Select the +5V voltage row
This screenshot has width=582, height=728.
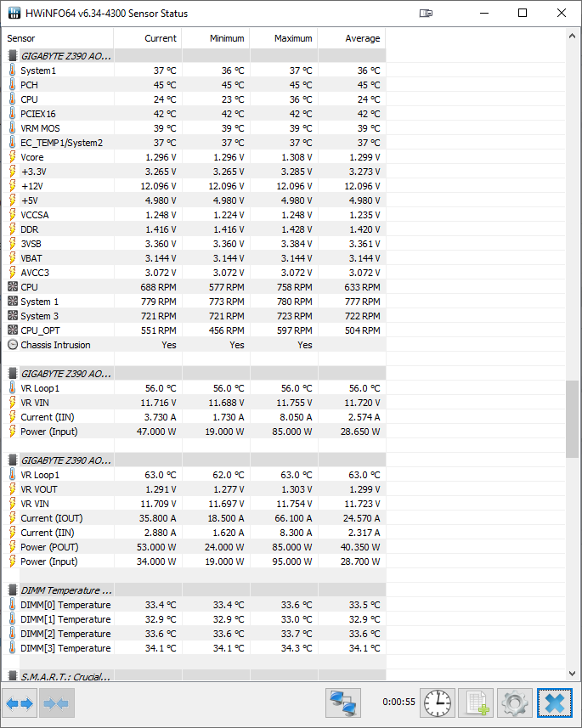pyautogui.click(x=195, y=200)
